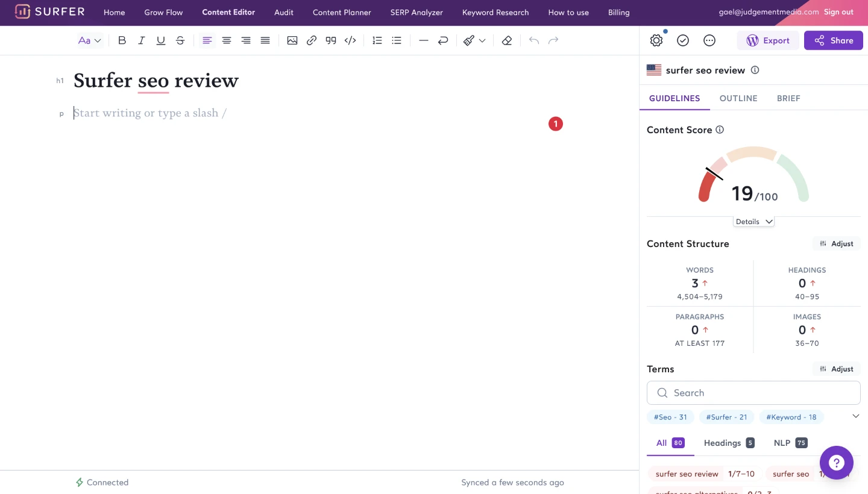The image size is (868, 494).
Task: Open the Billing page
Action: click(x=619, y=12)
